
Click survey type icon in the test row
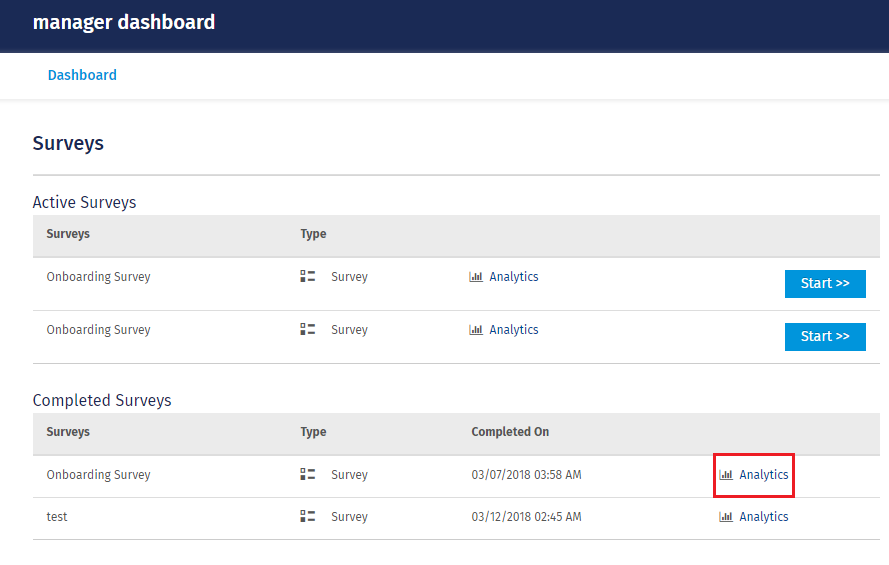308,517
